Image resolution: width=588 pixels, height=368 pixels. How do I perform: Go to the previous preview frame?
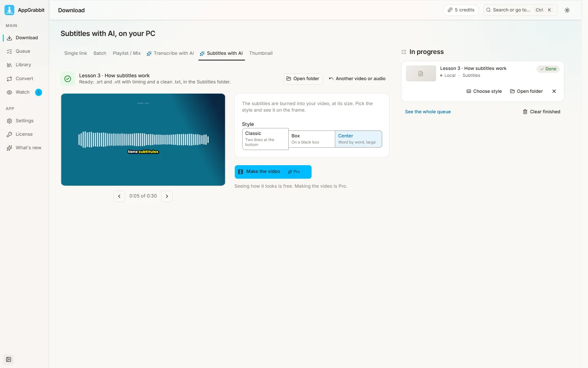119,196
